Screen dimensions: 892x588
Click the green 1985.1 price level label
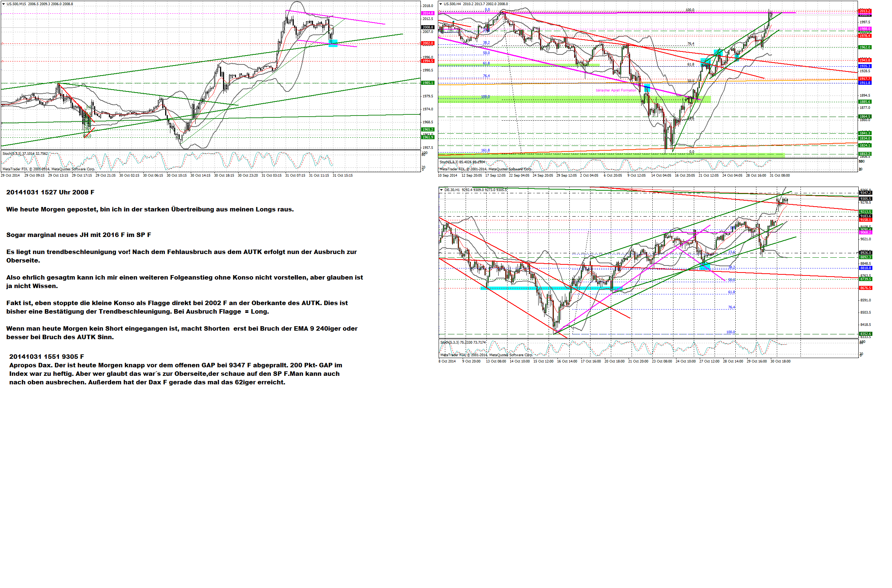coord(427,83)
